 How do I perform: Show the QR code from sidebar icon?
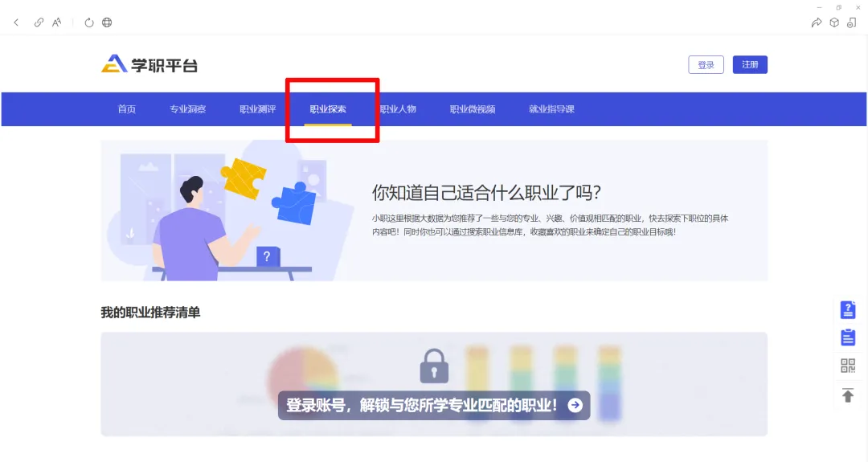848,365
